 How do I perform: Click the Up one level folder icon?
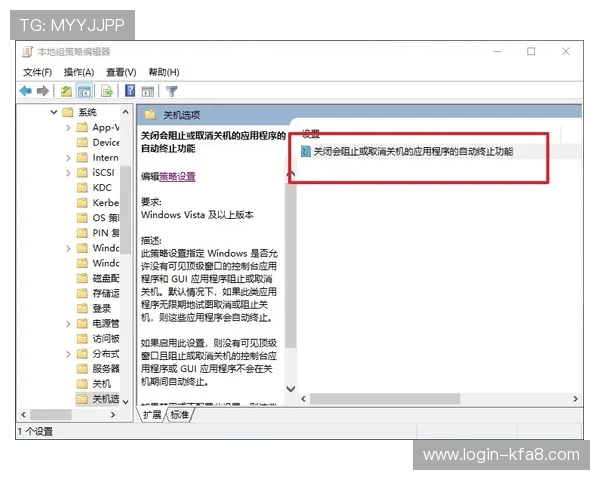click(x=66, y=91)
